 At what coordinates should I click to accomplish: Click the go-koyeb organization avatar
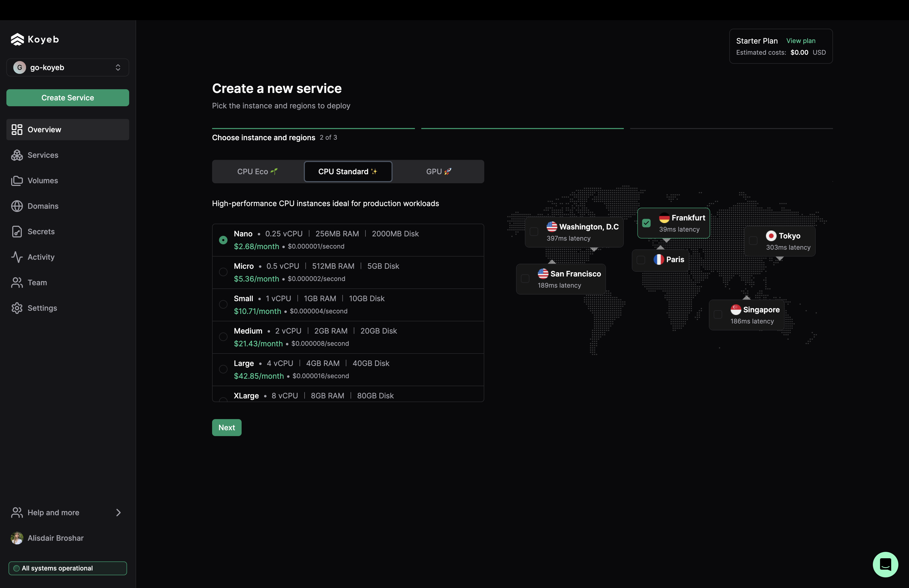click(x=19, y=67)
